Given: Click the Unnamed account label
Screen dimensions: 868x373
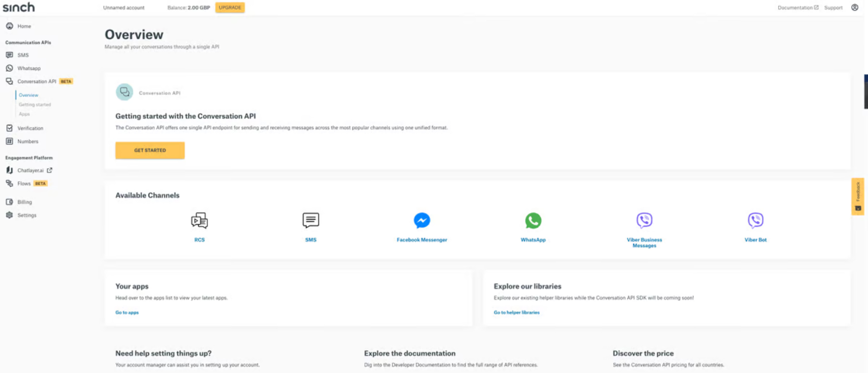Looking at the screenshot, I should point(124,7).
